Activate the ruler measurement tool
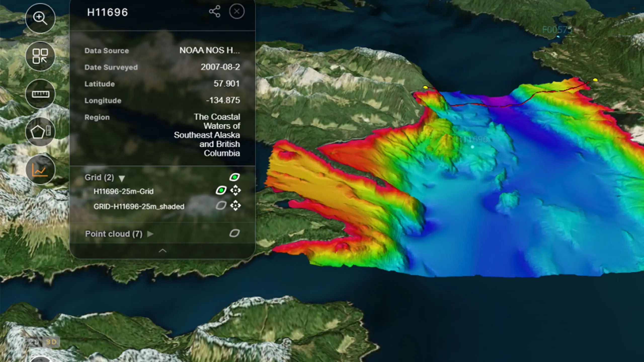Viewport: 644px width, 362px height. coord(40,94)
